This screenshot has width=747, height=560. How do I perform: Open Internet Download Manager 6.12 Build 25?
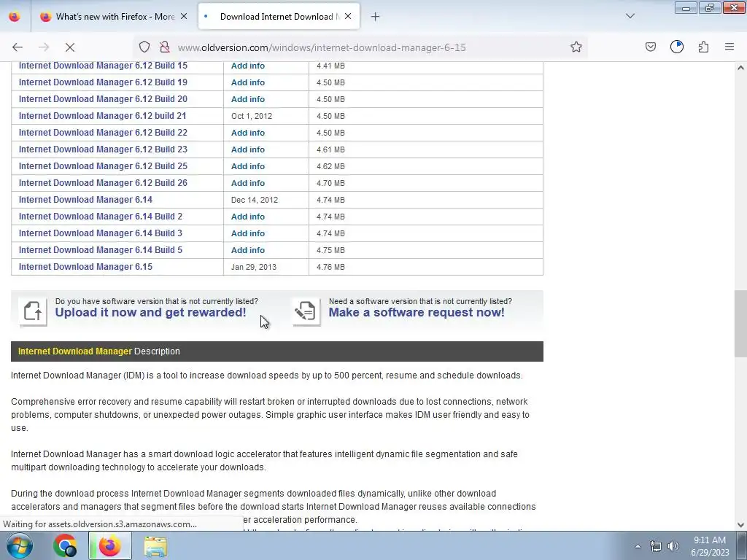tap(103, 166)
